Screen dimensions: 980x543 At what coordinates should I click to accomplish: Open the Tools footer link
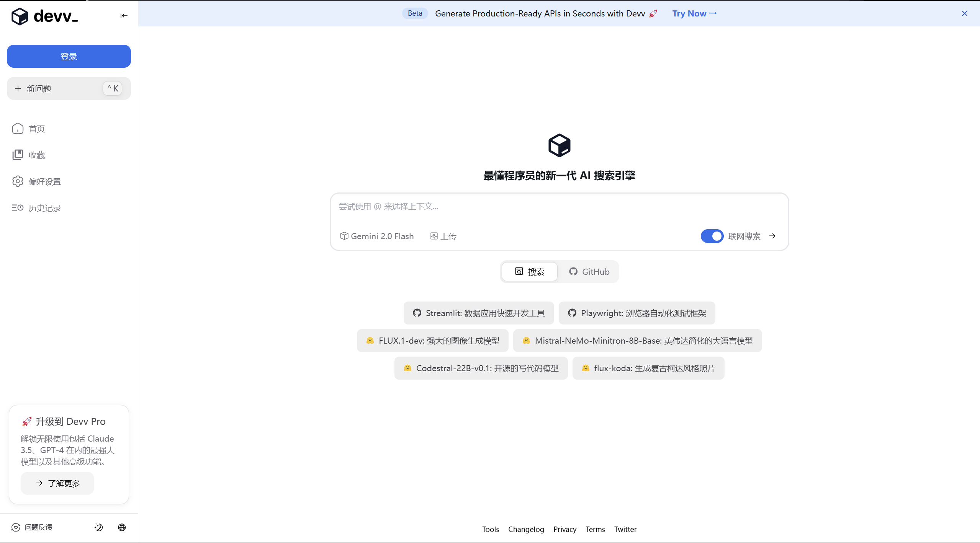click(491, 529)
